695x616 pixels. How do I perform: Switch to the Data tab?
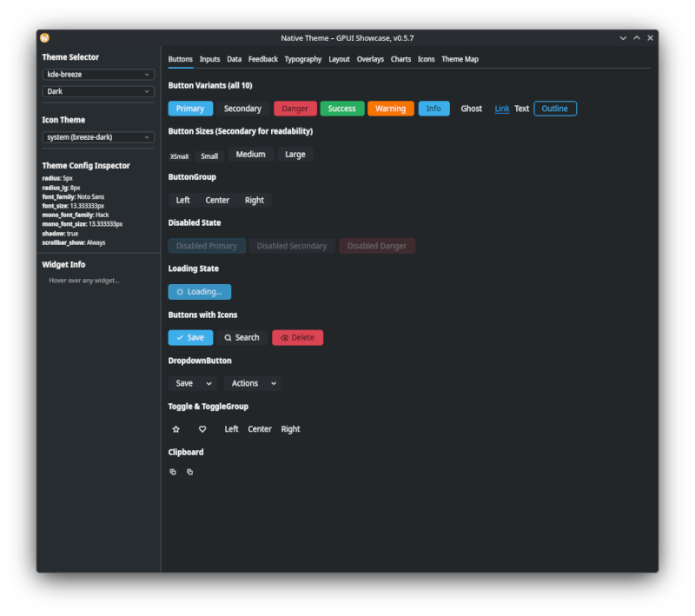(234, 59)
